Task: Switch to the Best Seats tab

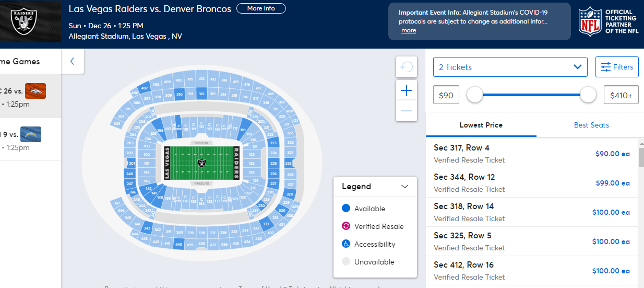Action: tap(591, 125)
